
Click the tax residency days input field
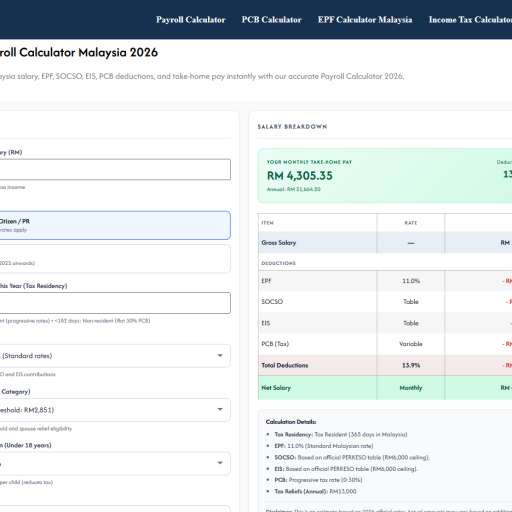click(115, 303)
